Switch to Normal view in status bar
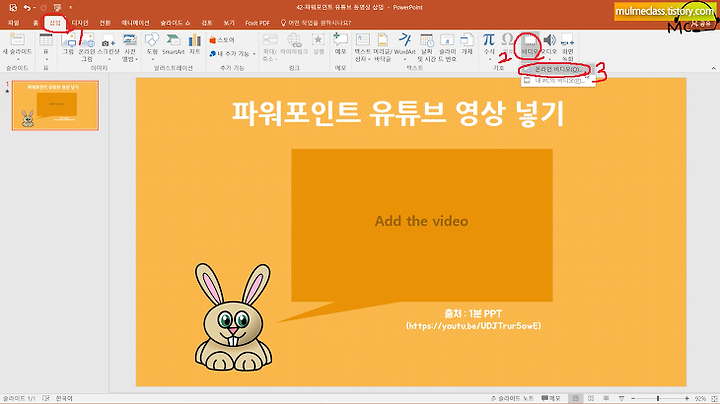The width and height of the screenshot is (720, 404). click(x=575, y=398)
